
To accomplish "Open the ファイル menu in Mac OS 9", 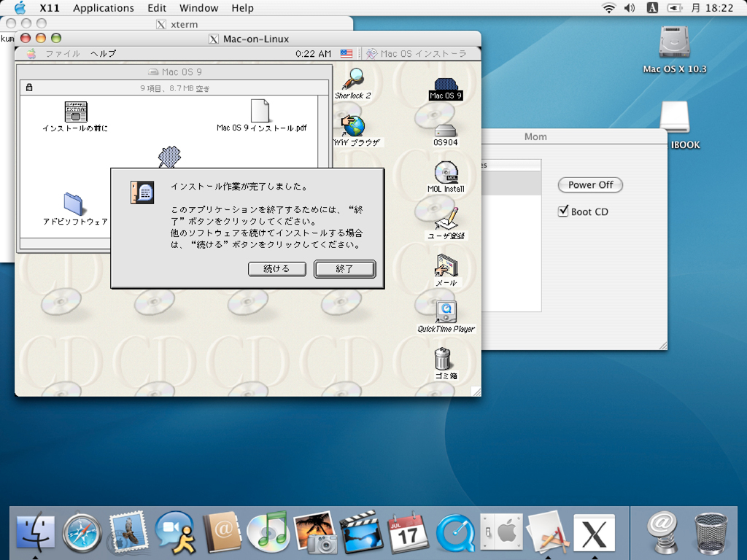I will (63, 54).
